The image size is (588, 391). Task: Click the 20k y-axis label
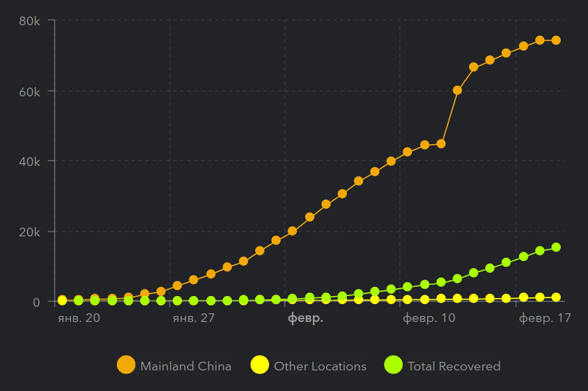29,232
